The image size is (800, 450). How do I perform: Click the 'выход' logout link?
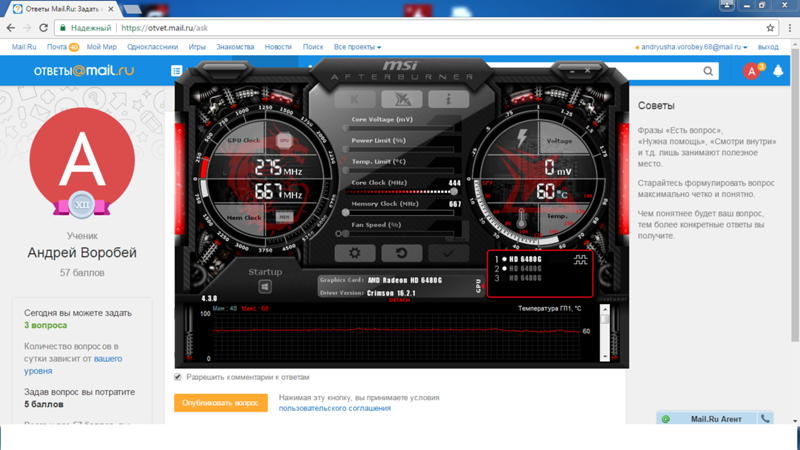[x=768, y=47]
